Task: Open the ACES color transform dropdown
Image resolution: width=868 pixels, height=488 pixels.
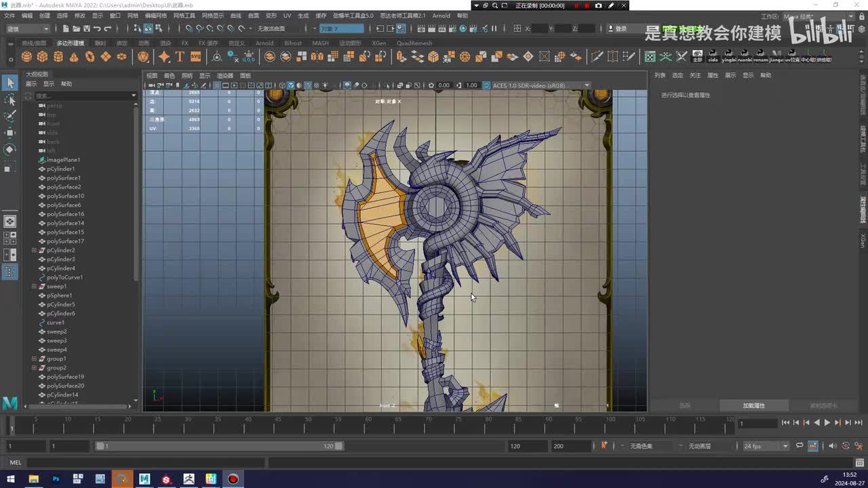Action: click(x=541, y=85)
